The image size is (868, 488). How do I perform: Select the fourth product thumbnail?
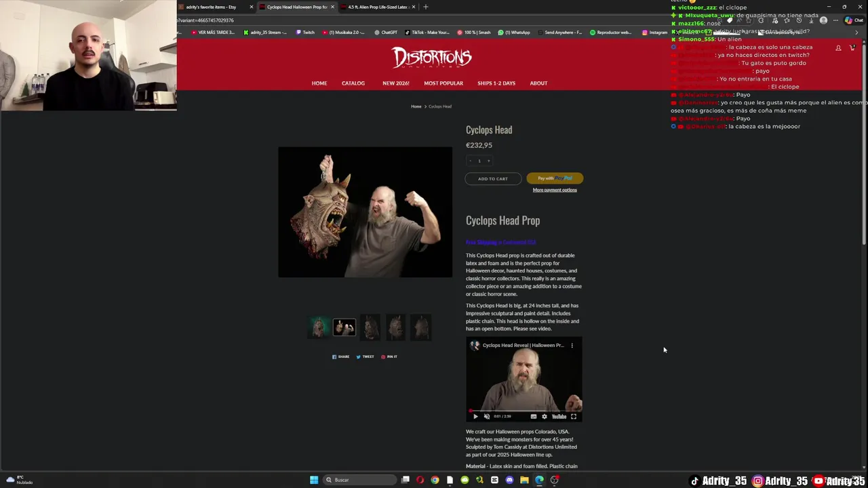(x=396, y=327)
